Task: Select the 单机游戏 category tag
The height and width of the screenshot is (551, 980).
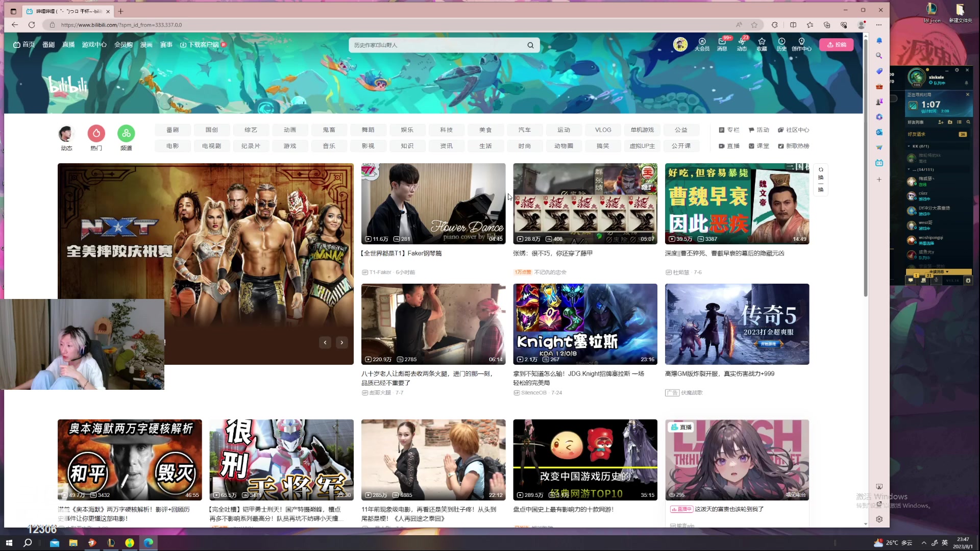Action: tap(642, 130)
